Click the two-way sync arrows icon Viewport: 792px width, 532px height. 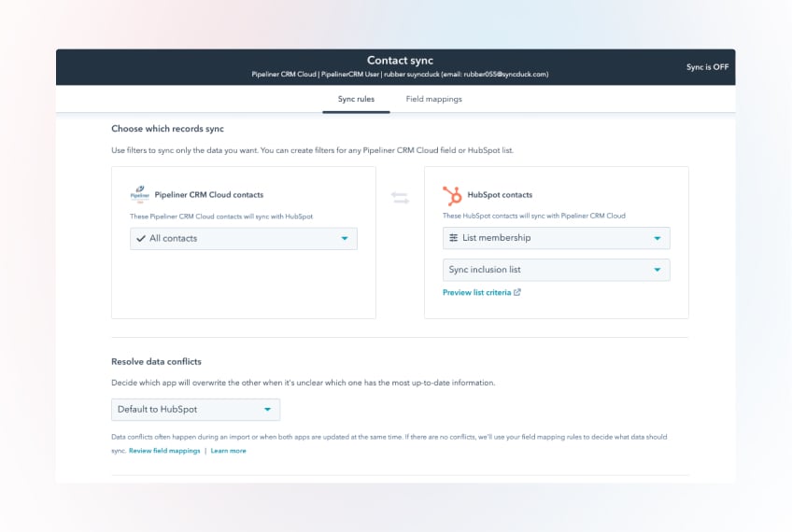coord(400,198)
